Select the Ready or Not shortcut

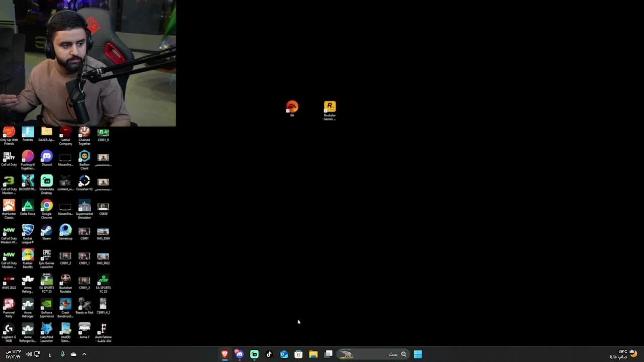pyautogui.click(x=84, y=307)
